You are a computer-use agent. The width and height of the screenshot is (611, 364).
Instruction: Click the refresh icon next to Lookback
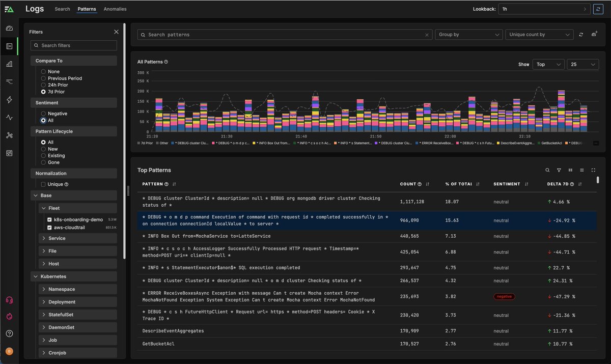coord(599,9)
